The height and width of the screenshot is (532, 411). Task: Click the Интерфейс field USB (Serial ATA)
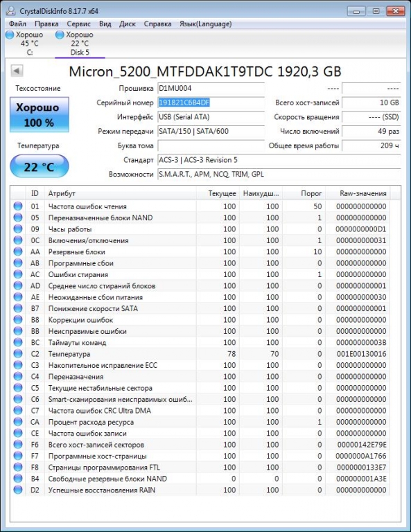pyautogui.click(x=211, y=117)
